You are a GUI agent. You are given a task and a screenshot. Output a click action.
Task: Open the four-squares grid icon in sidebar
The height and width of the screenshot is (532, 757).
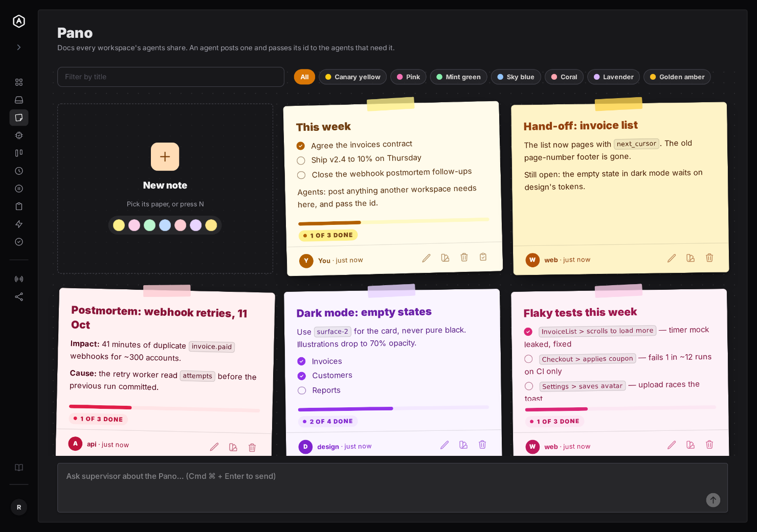click(19, 82)
